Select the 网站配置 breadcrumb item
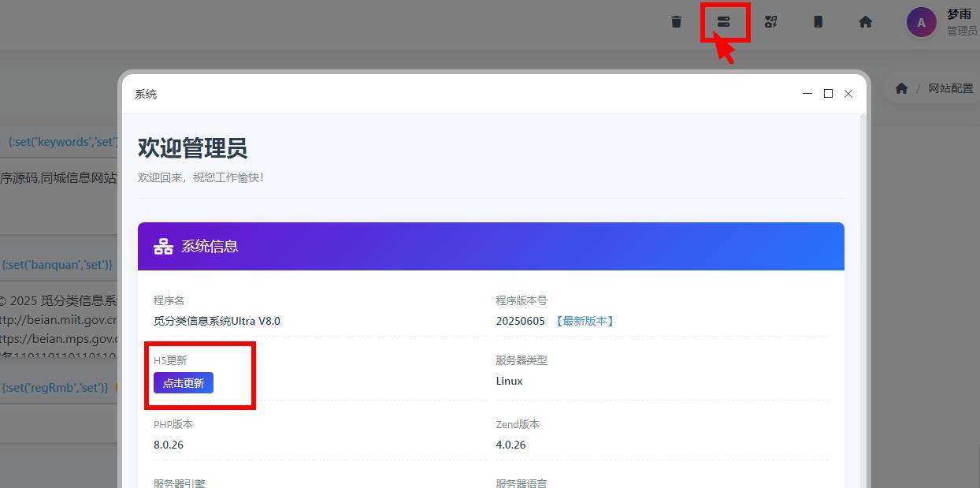The width and height of the screenshot is (980, 488). [x=950, y=88]
